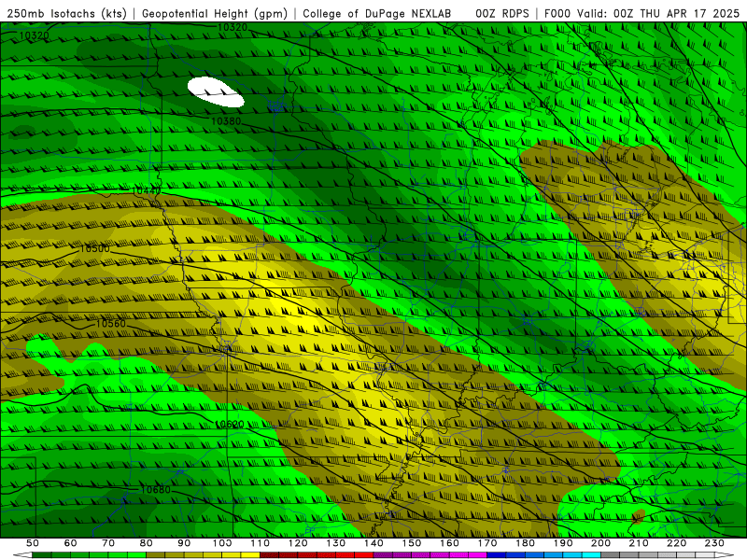Select the cyan swatch ending at 200
747x560 pixels.
[x=591, y=554]
